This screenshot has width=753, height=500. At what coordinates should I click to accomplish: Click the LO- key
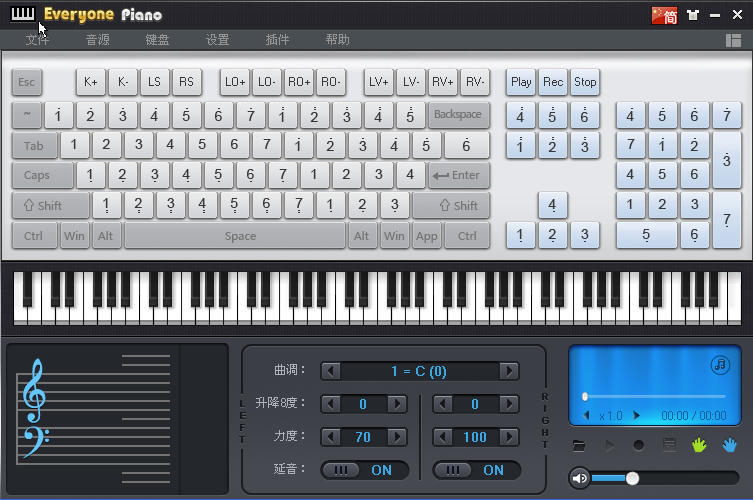(x=267, y=82)
